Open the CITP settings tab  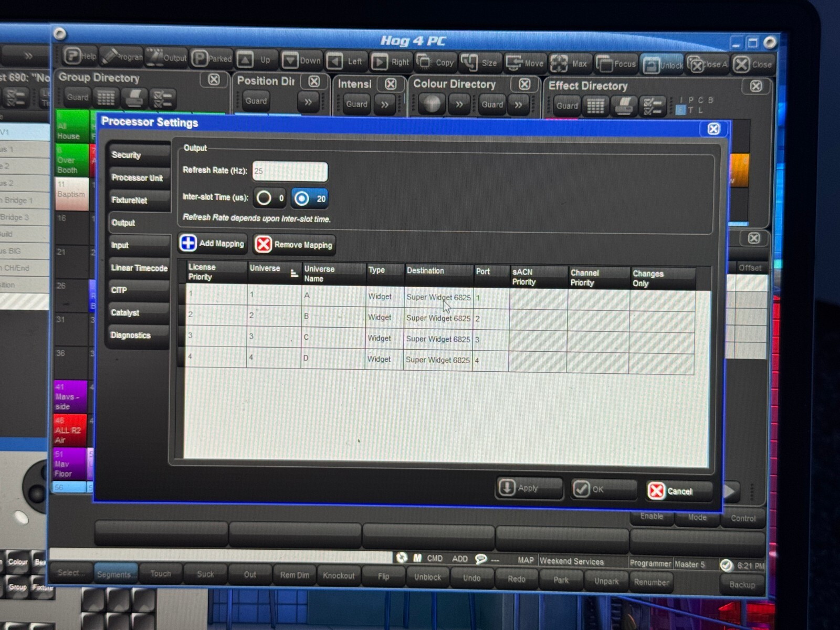click(139, 290)
